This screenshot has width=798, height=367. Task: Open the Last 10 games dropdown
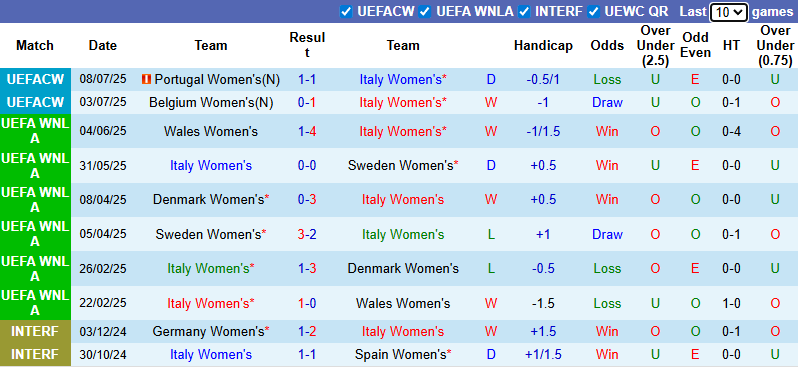click(x=729, y=12)
